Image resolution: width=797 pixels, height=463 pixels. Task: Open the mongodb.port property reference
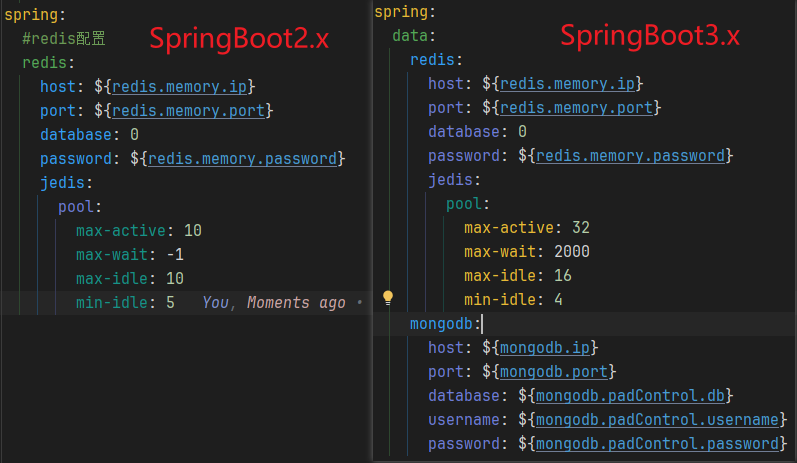point(554,372)
